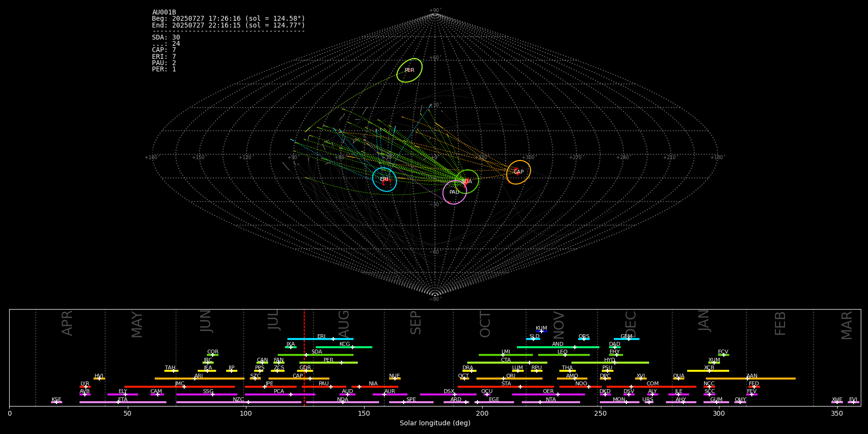Click the LEO shower label
The width and height of the screenshot is (868, 434).
563,352
